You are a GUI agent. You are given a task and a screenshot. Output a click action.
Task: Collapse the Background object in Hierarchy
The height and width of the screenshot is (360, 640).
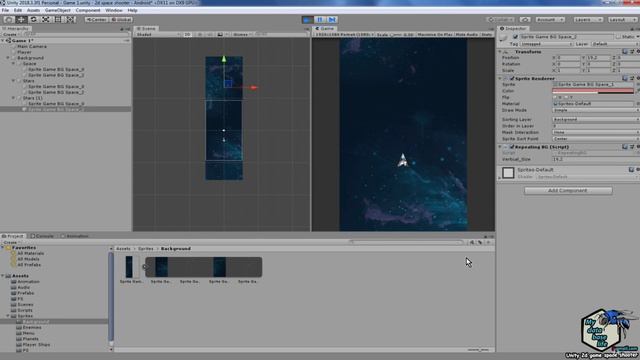8,58
